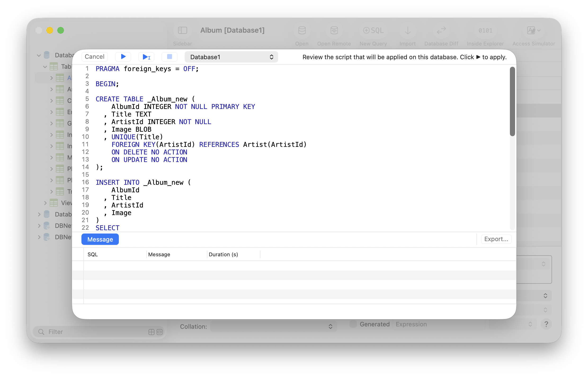Screen dimensions: 588x378
Task: Click the blue Run script play button
Action: click(x=123, y=57)
